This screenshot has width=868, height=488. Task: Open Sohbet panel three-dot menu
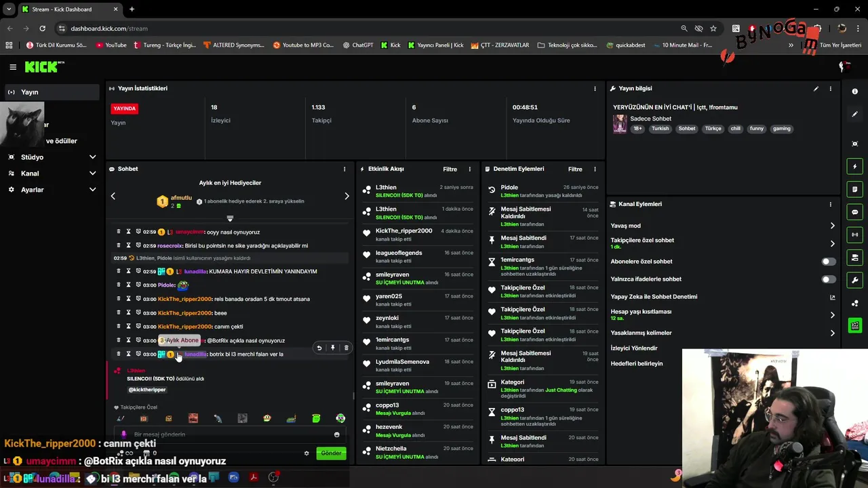(344, 169)
